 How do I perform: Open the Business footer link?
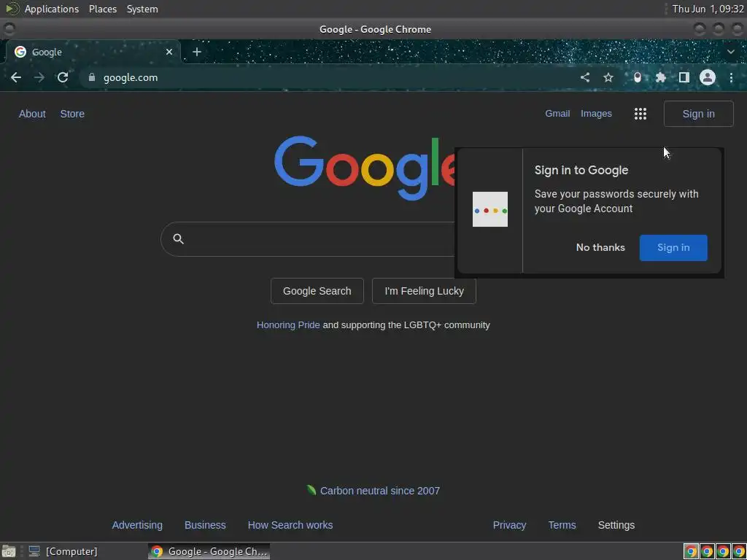205,525
